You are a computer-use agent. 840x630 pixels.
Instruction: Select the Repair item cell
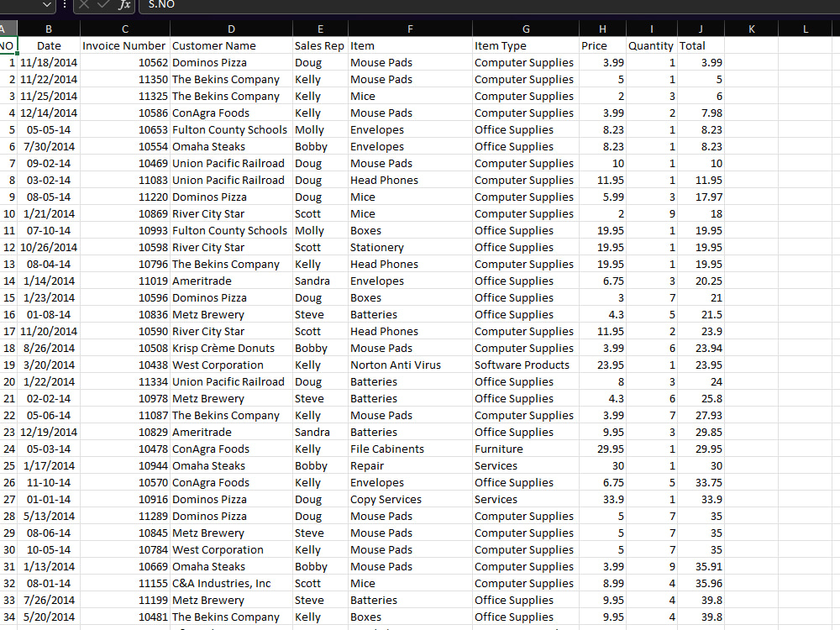click(411, 465)
